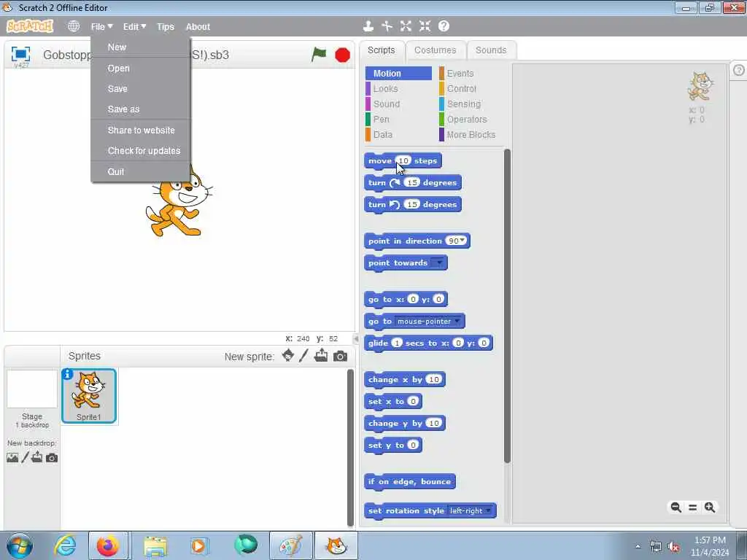Take new backdrop from camera

(52, 458)
